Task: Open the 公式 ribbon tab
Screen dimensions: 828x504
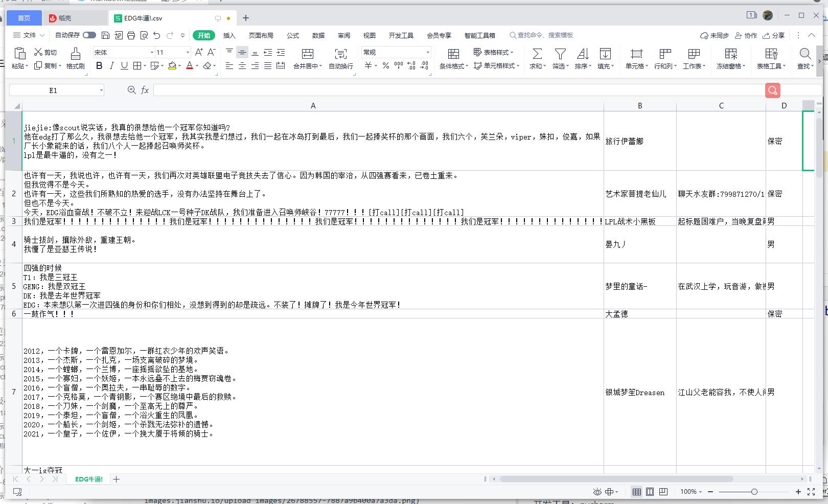Action: (293, 35)
